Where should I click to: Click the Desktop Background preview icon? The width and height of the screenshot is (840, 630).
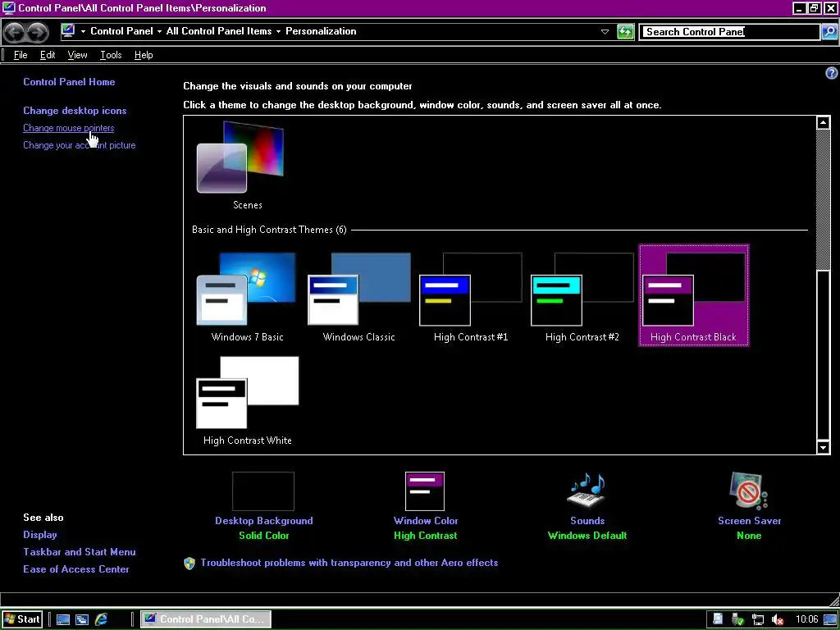click(263, 491)
